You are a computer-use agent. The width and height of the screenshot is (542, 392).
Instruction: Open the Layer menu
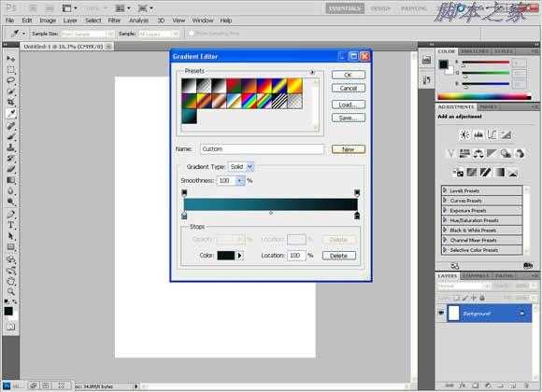(x=70, y=21)
